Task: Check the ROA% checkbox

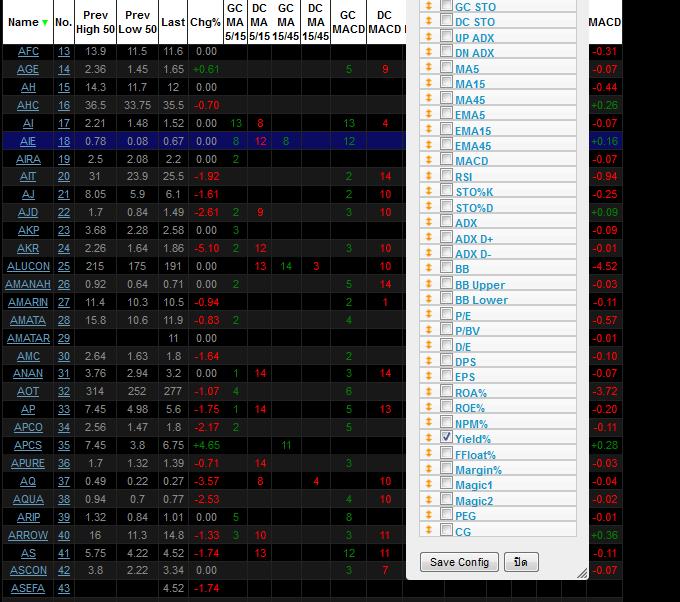Action: (446, 390)
